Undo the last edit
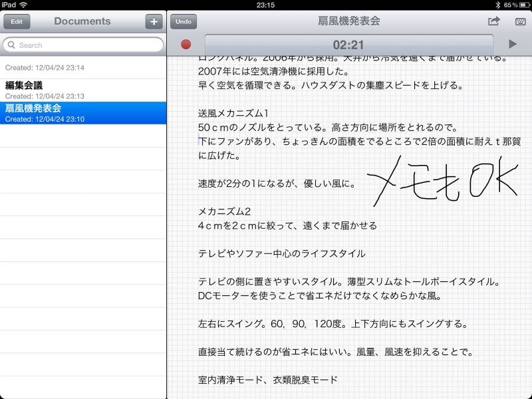Screen dimensions: 532x399 pyautogui.click(x=183, y=21)
